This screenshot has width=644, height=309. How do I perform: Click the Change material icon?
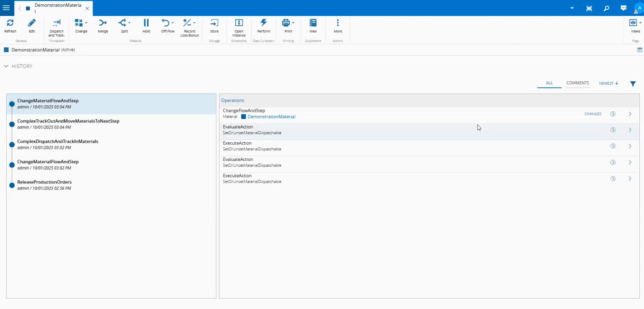point(79,23)
